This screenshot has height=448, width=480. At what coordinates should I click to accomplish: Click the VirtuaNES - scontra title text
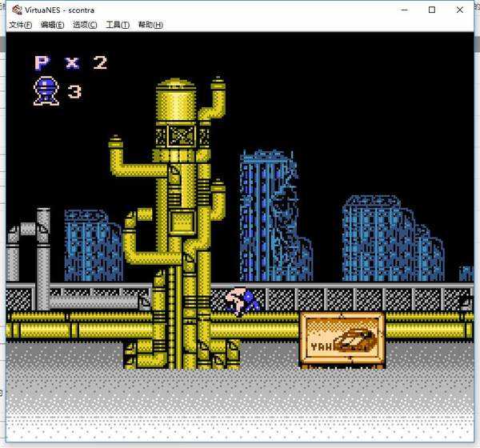point(59,10)
